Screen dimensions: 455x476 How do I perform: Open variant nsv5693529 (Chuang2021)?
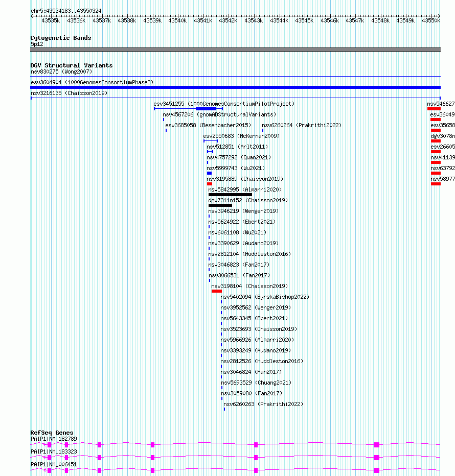click(x=256, y=383)
